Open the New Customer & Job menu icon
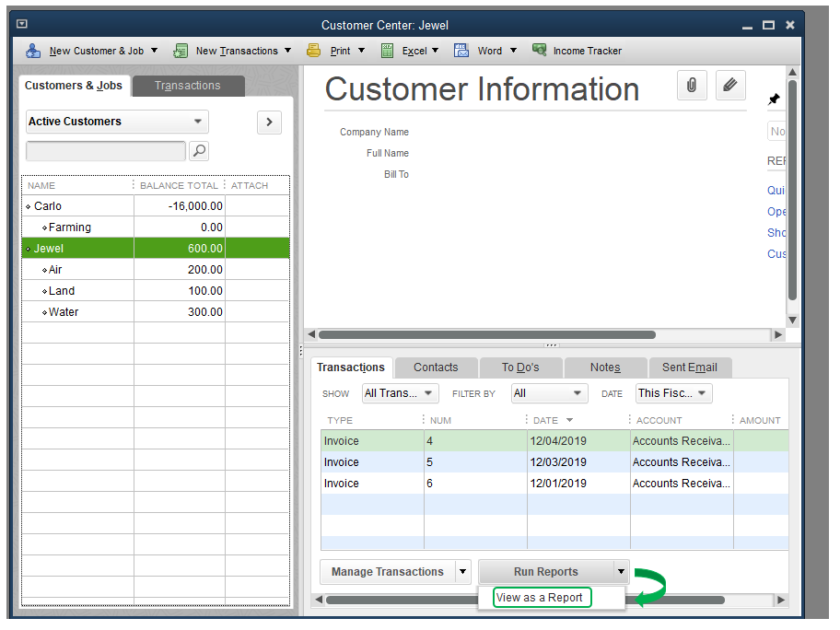 [x=33, y=51]
